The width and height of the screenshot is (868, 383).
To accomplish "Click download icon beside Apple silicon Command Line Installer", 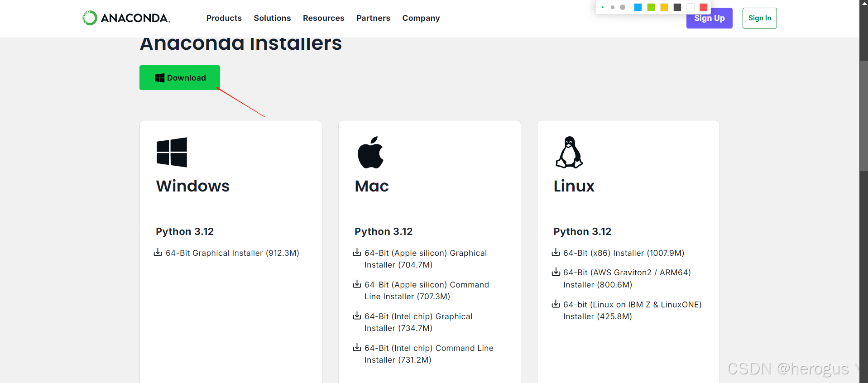I will coord(357,284).
